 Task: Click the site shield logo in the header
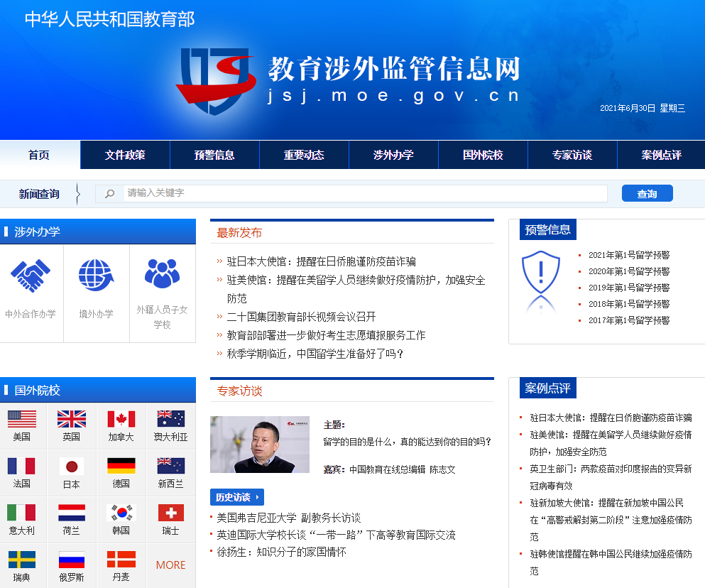(x=216, y=81)
